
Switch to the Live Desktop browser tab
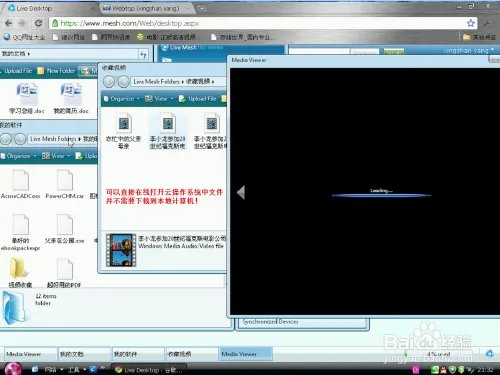click(34, 8)
